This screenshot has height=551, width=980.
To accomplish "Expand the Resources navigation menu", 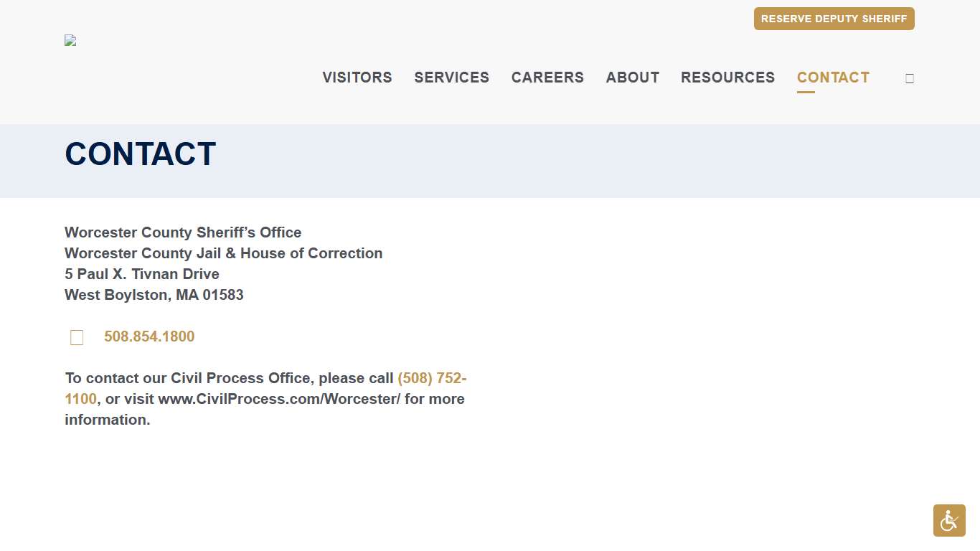I will click(727, 77).
